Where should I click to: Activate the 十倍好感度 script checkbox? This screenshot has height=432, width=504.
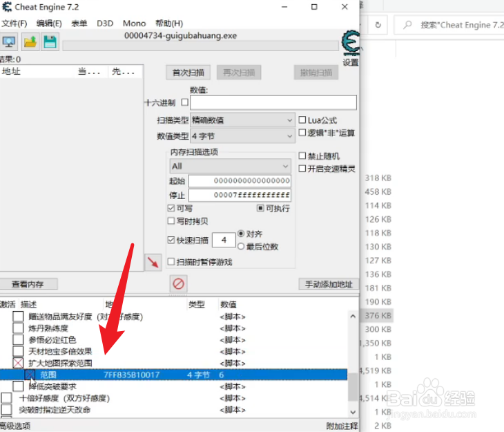[x=6, y=398]
